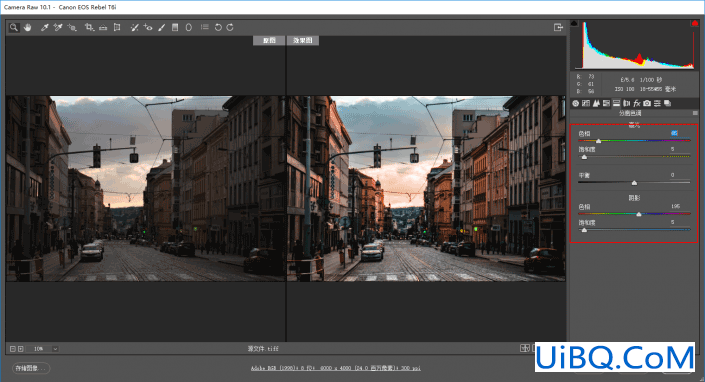
Task: Click the original image label tab
Action: pyautogui.click(x=269, y=40)
